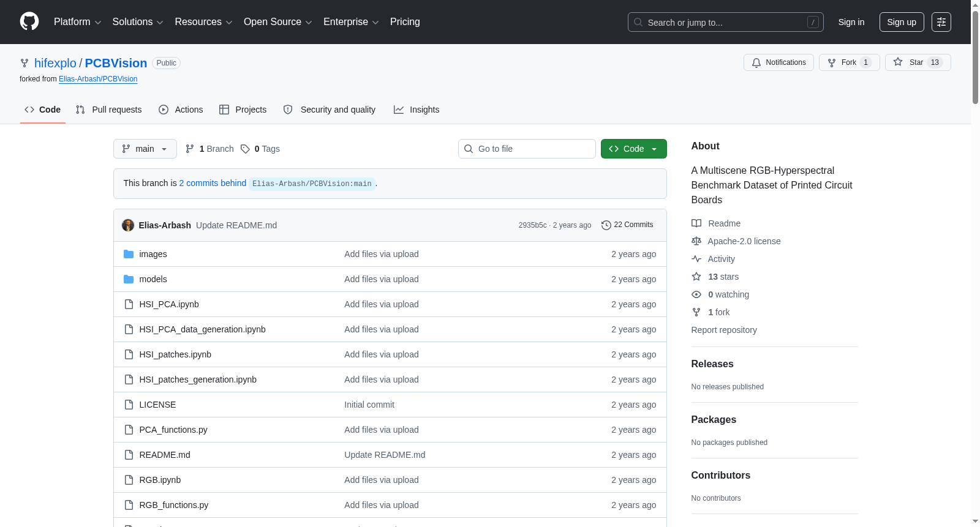Open the main branch selector dropdown

click(145, 149)
